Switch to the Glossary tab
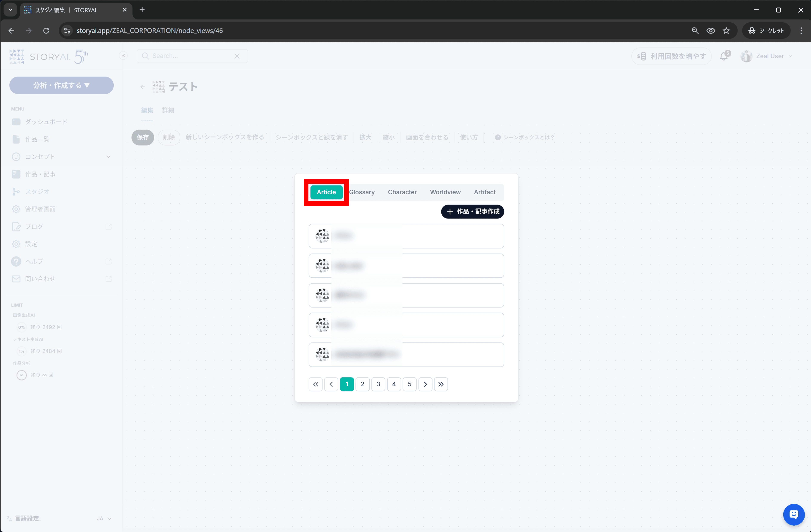 coord(362,192)
